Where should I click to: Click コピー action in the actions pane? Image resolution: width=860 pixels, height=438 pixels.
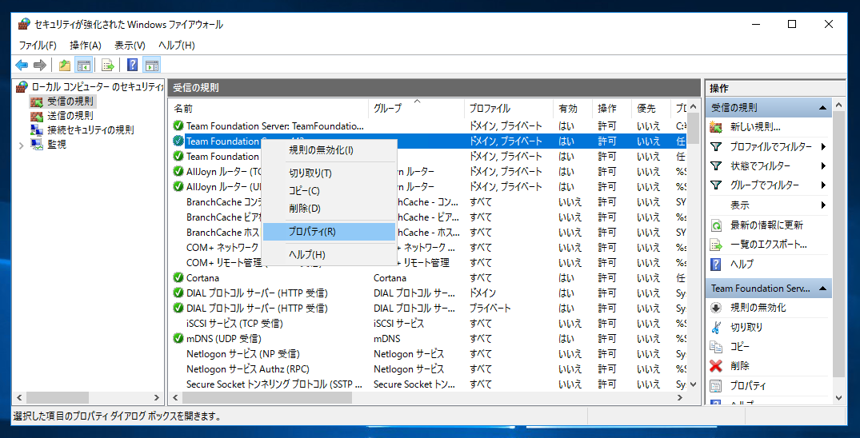coord(739,347)
